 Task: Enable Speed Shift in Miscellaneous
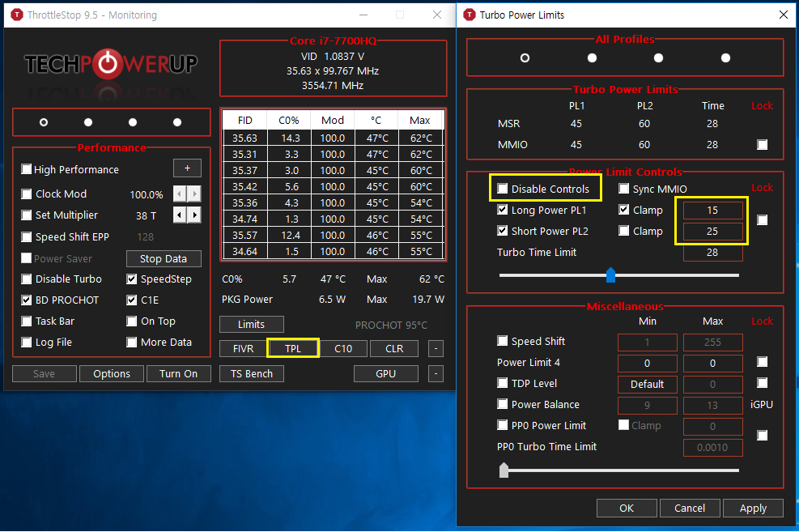tap(503, 340)
